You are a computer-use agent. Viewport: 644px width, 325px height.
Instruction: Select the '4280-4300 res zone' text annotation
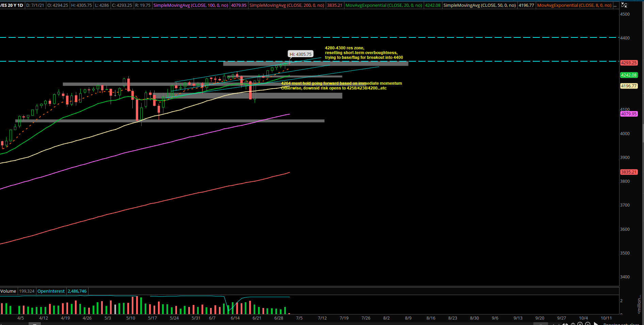[x=364, y=53]
